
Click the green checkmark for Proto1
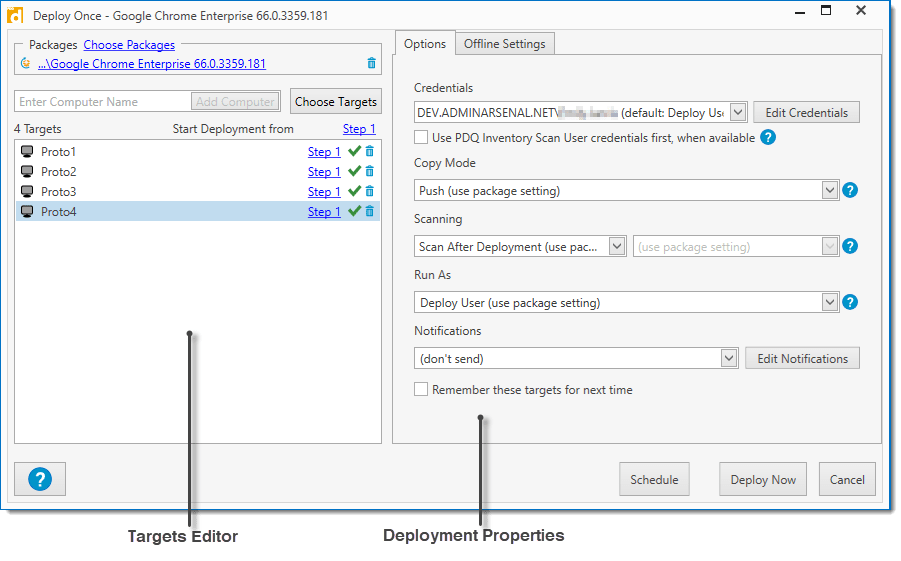(x=355, y=151)
